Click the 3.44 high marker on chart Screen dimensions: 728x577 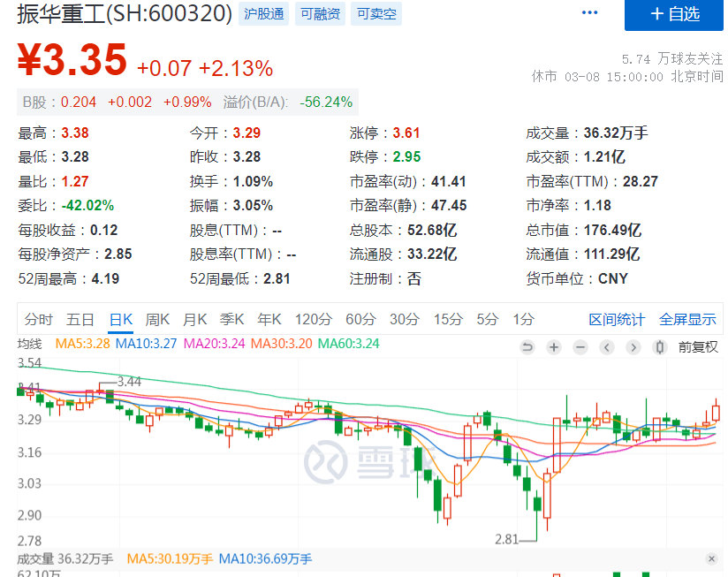coord(129,382)
